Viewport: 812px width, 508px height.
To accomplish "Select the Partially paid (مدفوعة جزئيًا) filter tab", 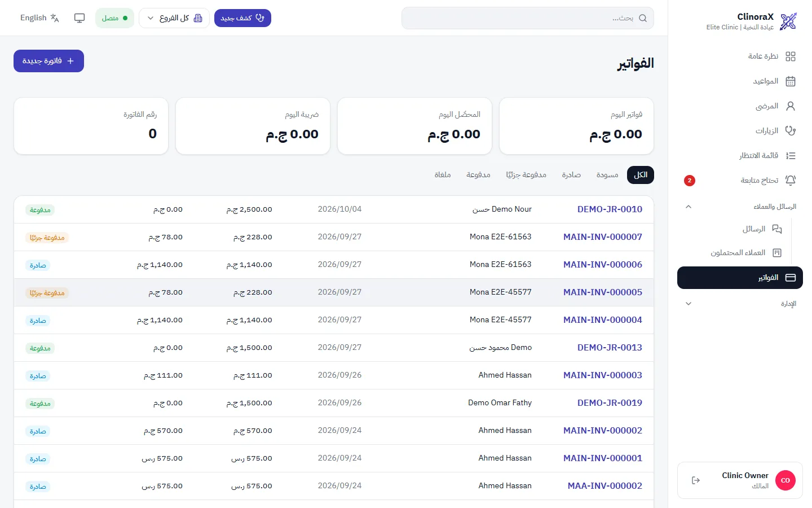I will pyautogui.click(x=526, y=175).
